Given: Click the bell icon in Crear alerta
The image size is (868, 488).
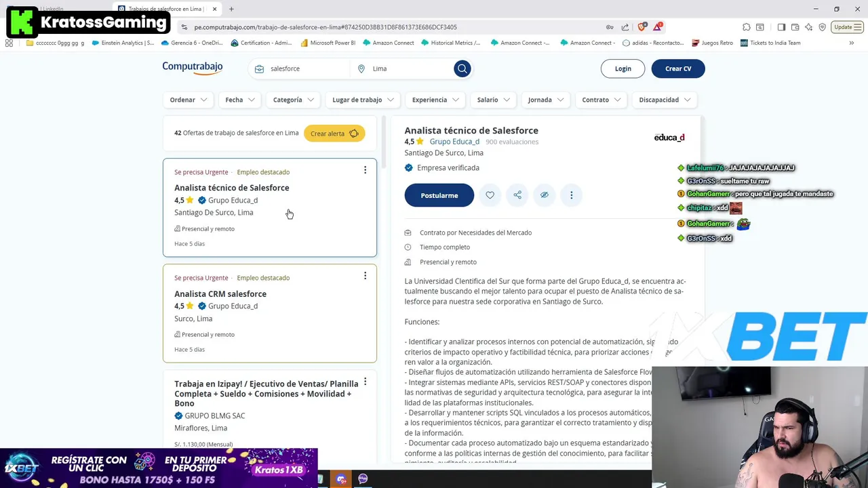Looking at the screenshot, I should [354, 134].
